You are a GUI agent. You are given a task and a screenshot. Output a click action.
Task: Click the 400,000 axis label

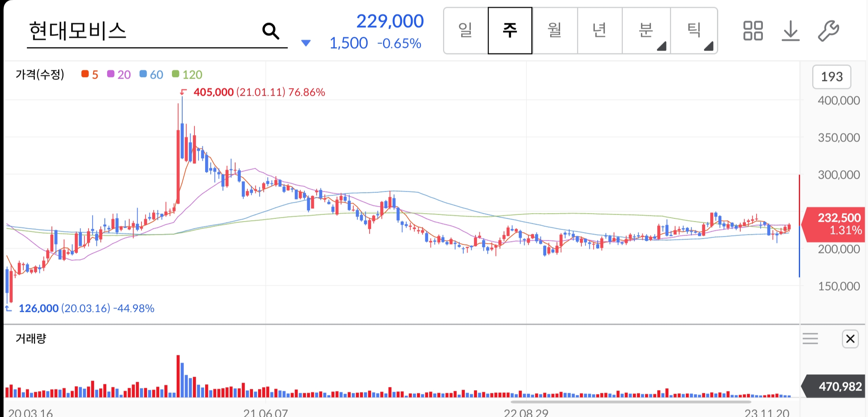pos(839,100)
